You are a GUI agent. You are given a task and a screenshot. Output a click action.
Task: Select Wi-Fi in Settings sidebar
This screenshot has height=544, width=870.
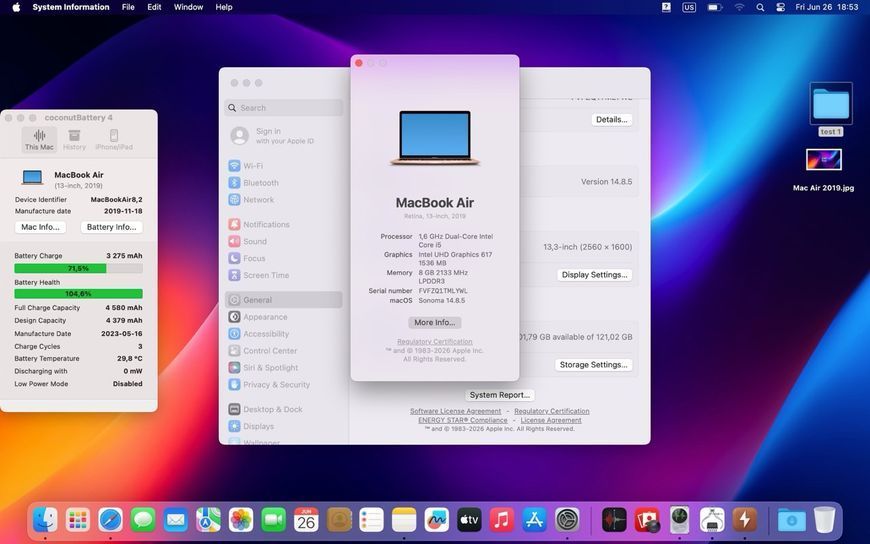tap(246, 166)
